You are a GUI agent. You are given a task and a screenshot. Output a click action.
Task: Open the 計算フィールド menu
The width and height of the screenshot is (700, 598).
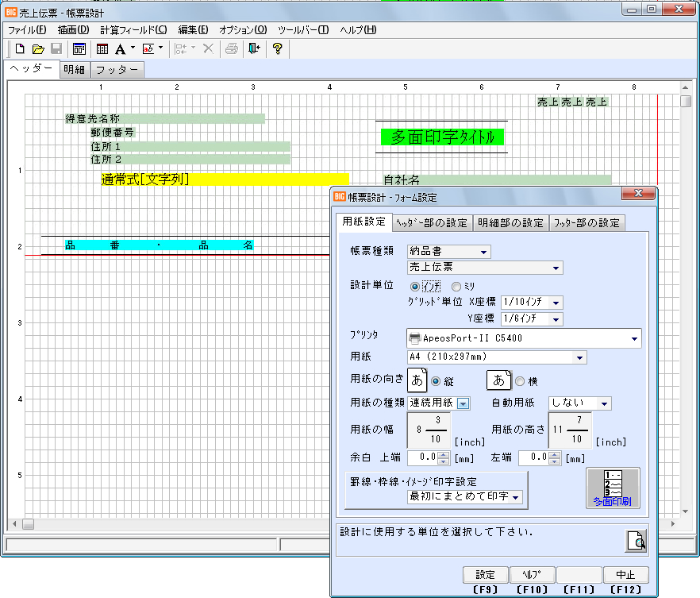(133, 29)
